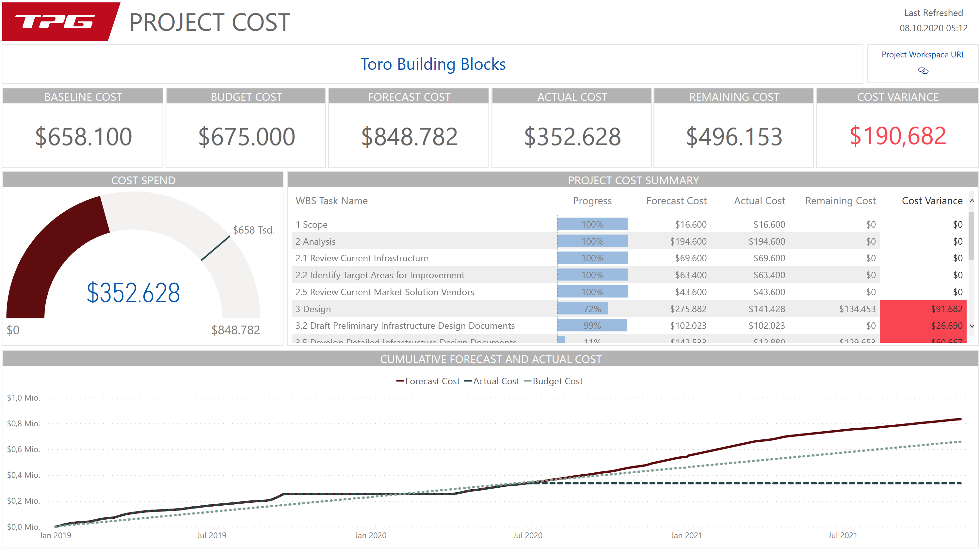Viewport: 980px width, 550px height.
Task: Select the Project Cost Summary panel title
Action: (x=633, y=180)
